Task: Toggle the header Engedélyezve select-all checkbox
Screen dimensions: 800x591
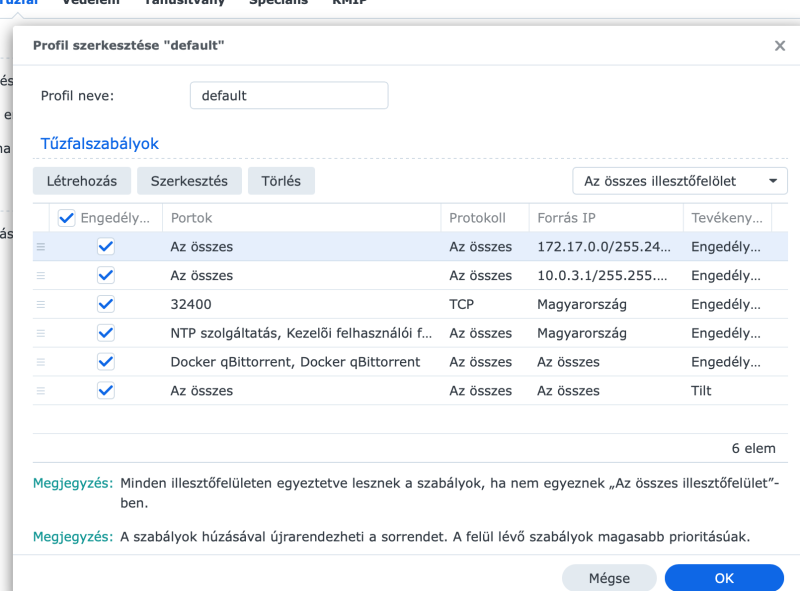Action: tap(67, 218)
